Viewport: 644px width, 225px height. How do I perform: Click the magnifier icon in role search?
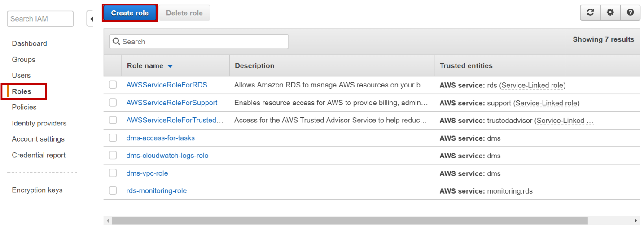(116, 42)
